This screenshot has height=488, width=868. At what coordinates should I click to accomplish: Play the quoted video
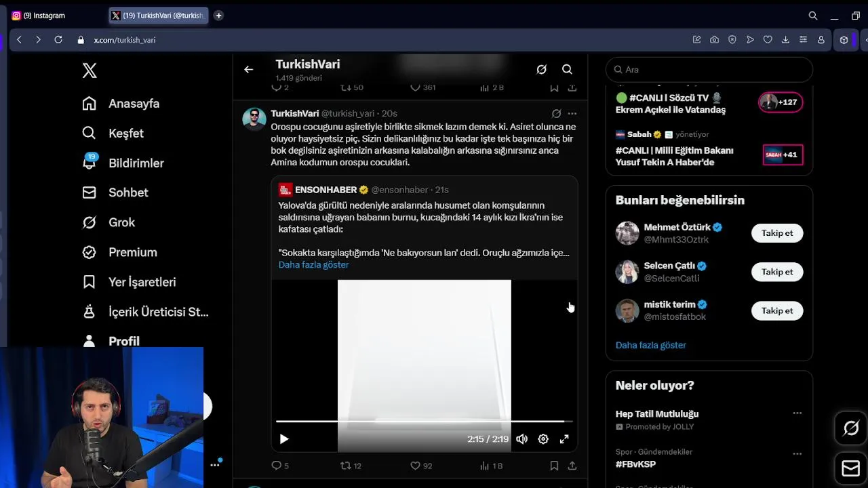(x=284, y=439)
